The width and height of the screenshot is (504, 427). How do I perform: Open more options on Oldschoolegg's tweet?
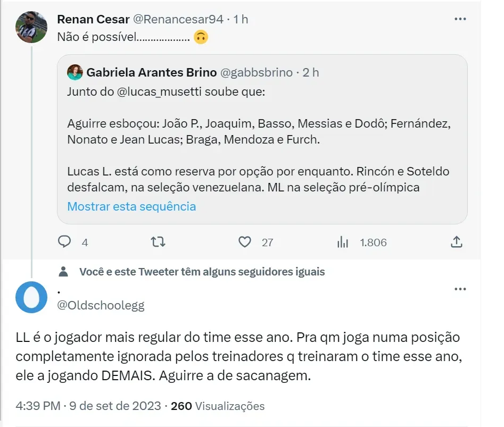[460, 289]
